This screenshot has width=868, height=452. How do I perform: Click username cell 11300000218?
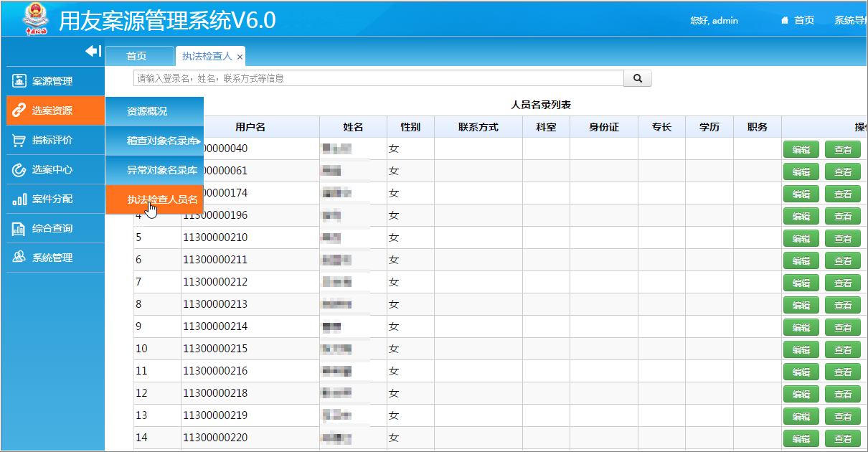[250, 393]
